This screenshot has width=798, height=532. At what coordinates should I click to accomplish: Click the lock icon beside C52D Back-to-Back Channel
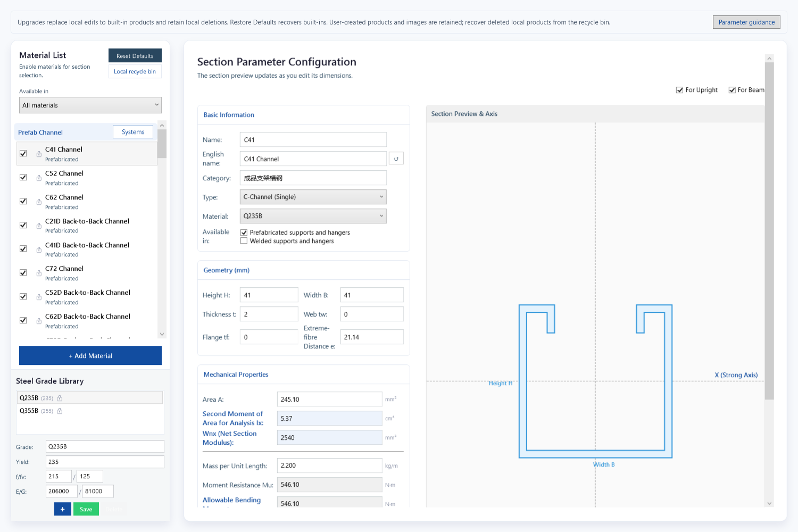point(39,297)
